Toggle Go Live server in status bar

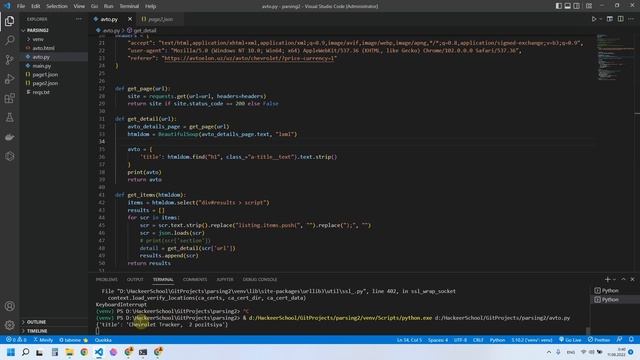(570, 340)
